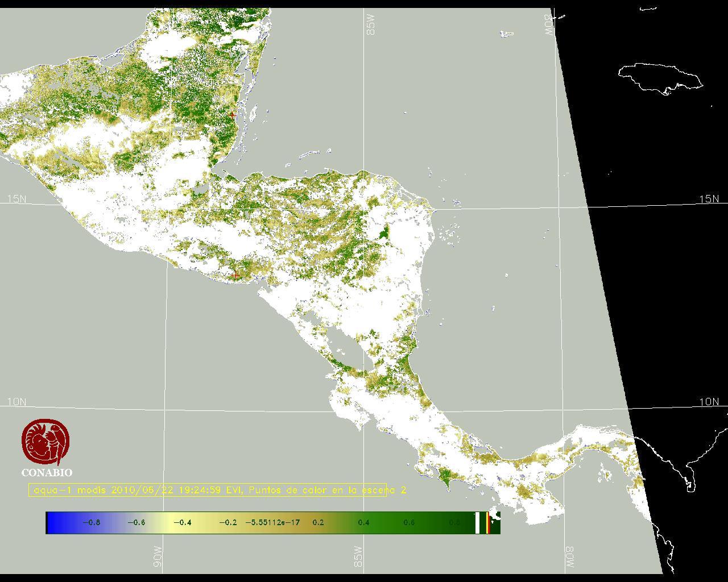The width and height of the screenshot is (728, 582).
Task: Click the 0.6 value on the color scale
Action: [408, 523]
